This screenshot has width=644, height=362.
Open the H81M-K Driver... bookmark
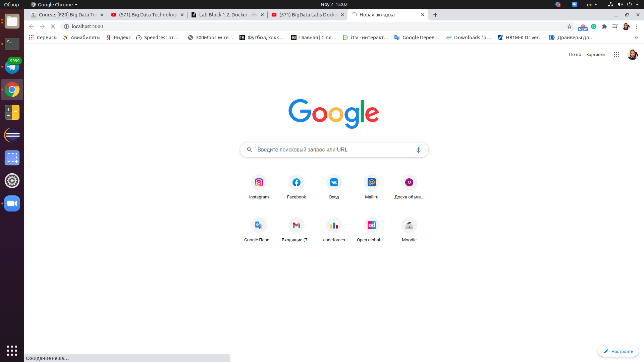pyautogui.click(x=521, y=38)
